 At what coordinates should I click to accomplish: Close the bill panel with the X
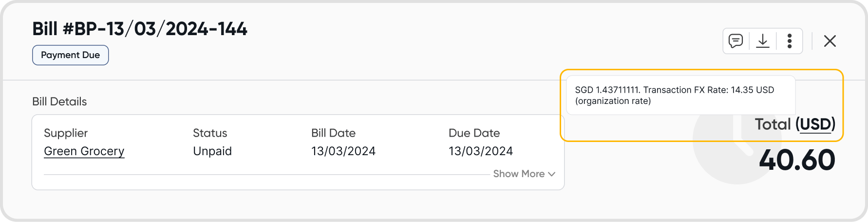pos(830,41)
